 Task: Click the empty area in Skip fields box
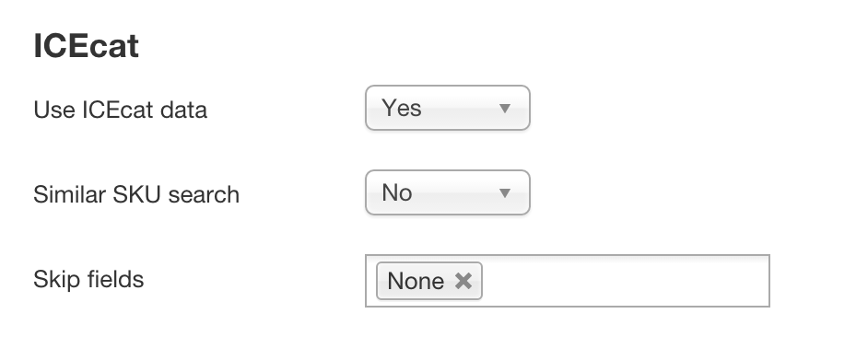click(x=626, y=281)
